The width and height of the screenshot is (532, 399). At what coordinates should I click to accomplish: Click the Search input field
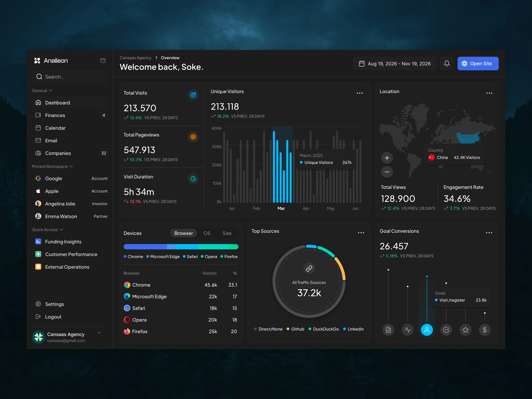70,77
